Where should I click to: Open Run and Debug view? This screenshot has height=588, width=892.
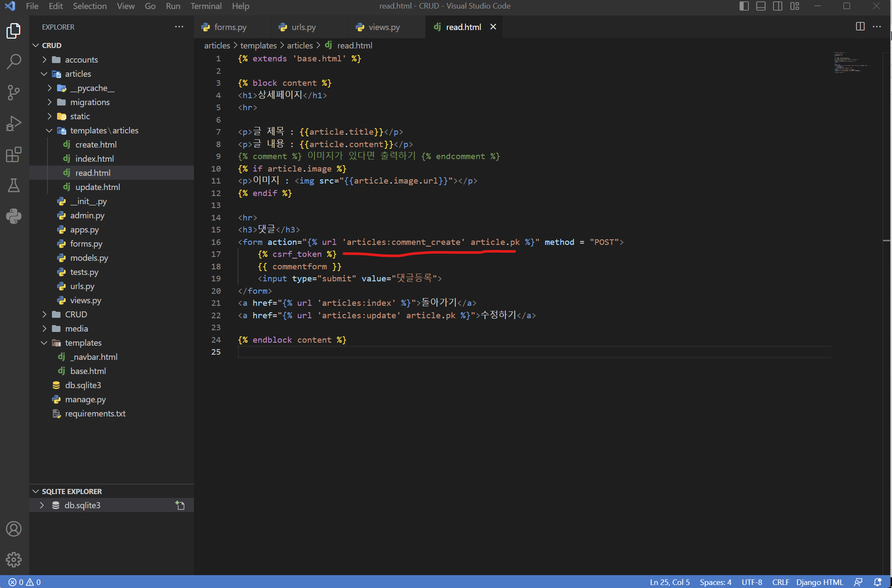(x=14, y=124)
